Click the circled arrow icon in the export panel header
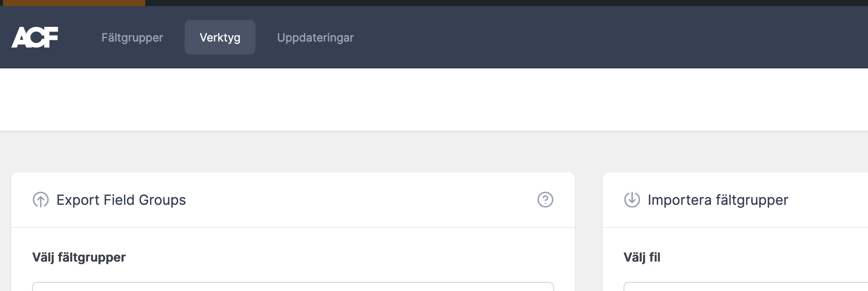868x291 pixels. 41,200
